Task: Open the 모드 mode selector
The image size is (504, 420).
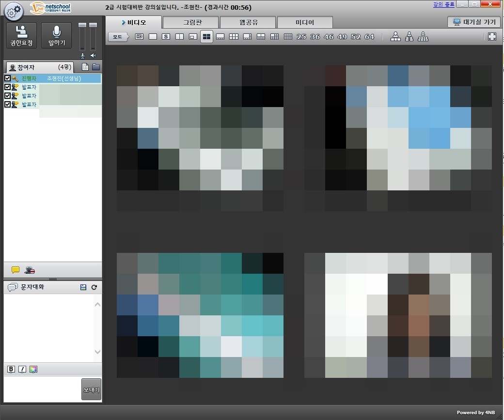Action: click(x=118, y=37)
